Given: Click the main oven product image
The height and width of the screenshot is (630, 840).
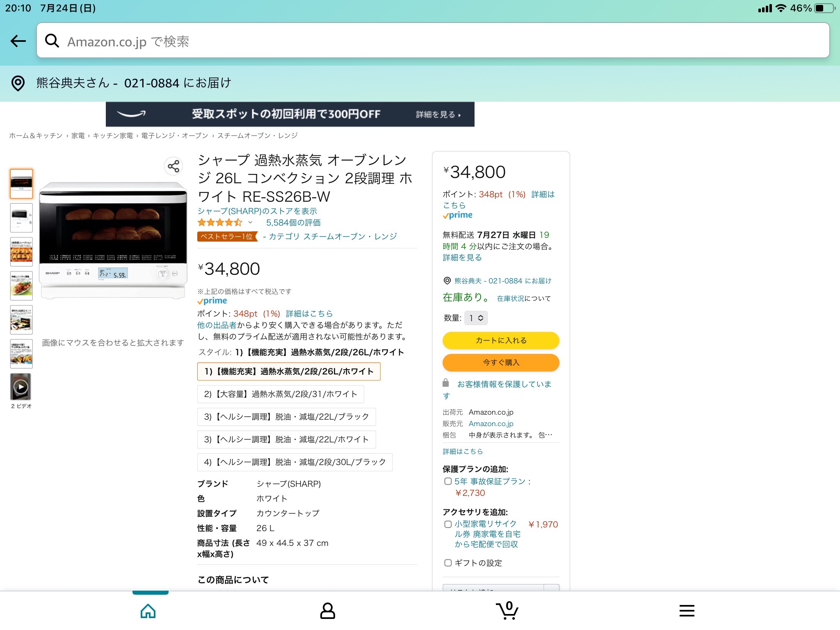Looking at the screenshot, I should click(x=113, y=240).
